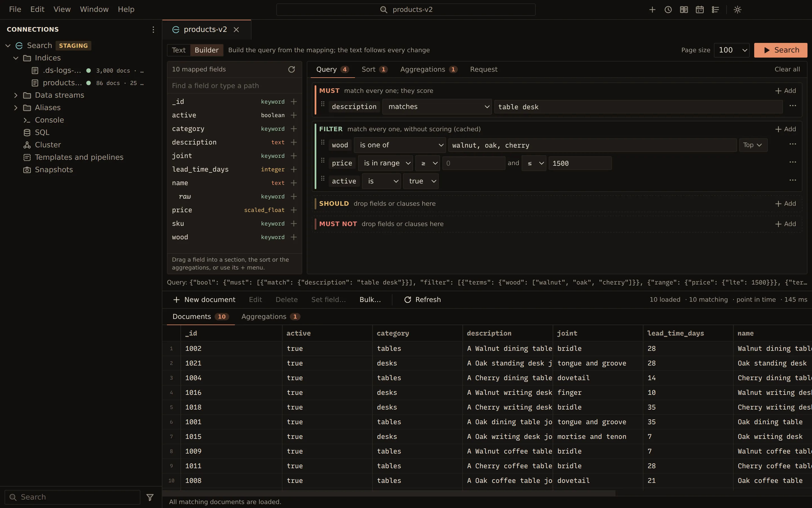Image resolution: width=812 pixels, height=508 pixels.
Task: Collapse the Indices folder
Action: pyautogui.click(x=16, y=58)
